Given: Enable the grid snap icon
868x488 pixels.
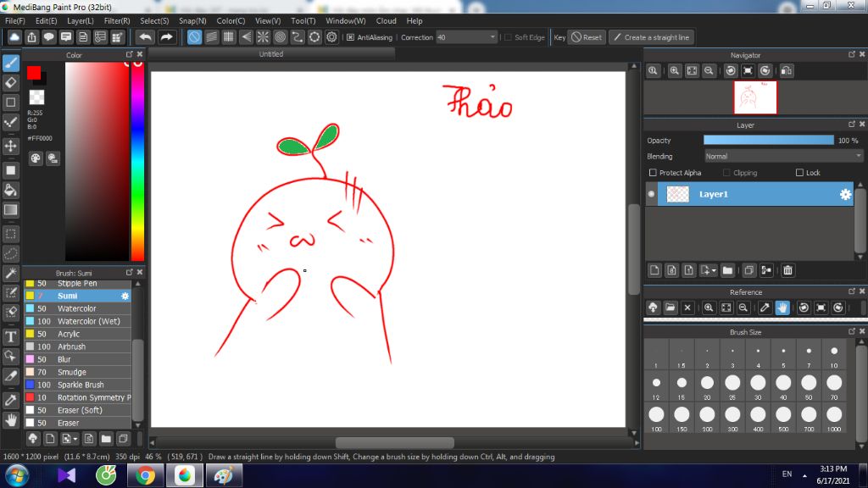Looking at the screenshot, I should click(x=229, y=37).
